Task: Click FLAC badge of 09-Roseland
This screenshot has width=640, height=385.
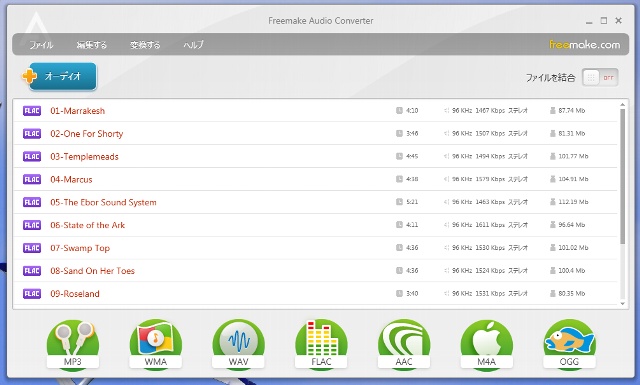Action: [32, 294]
